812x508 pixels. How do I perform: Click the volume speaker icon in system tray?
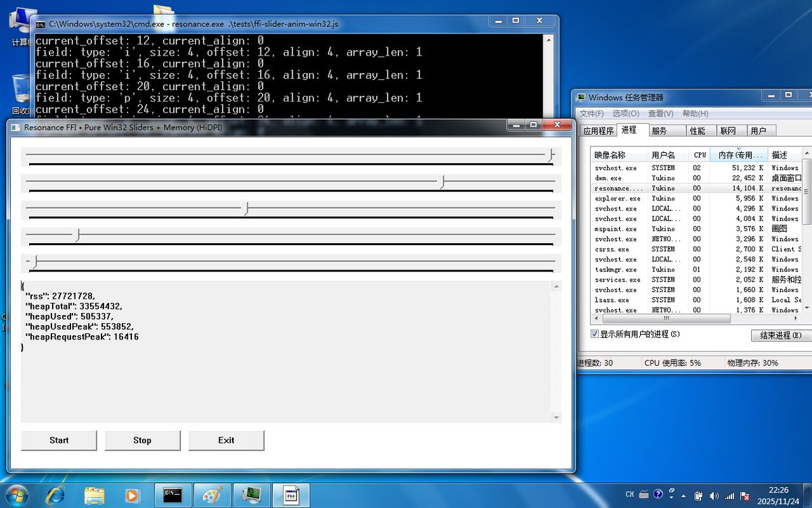pyautogui.click(x=715, y=494)
